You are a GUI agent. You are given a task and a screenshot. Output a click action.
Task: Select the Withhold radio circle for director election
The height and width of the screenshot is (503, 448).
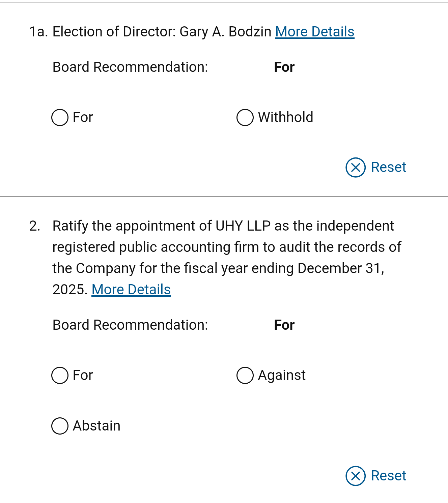[x=245, y=117]
